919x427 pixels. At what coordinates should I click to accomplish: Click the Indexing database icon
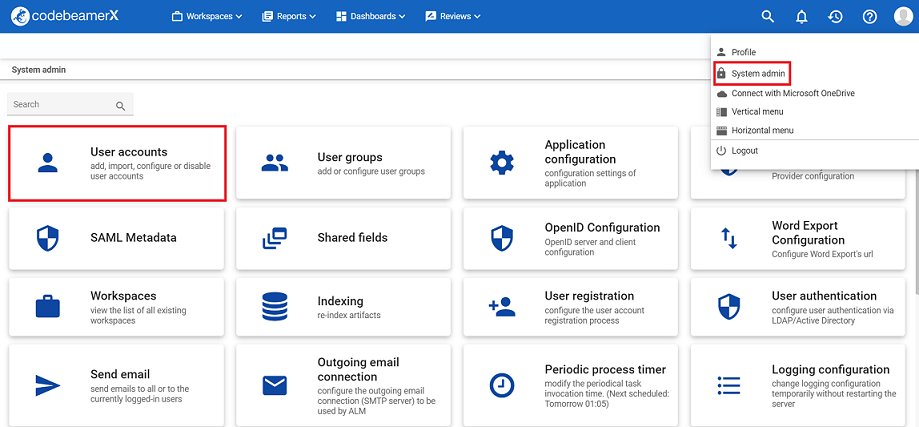click(x=274, y=306)
